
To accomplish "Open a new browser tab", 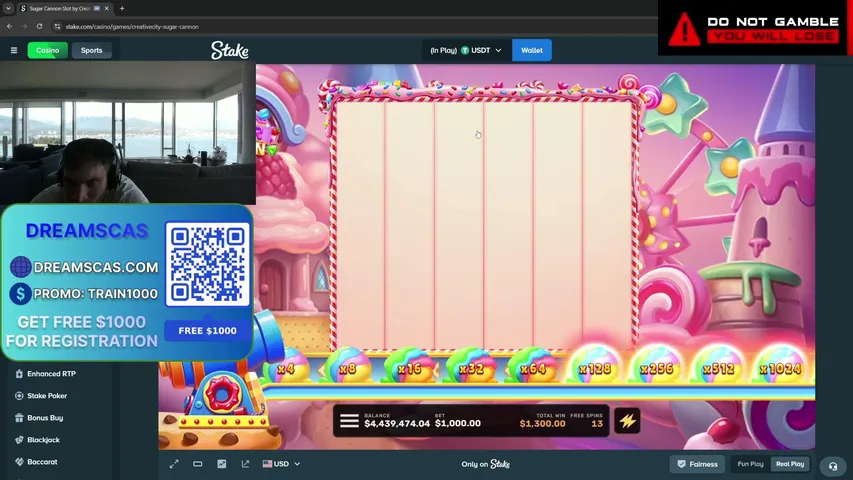I will coord(122,8).
